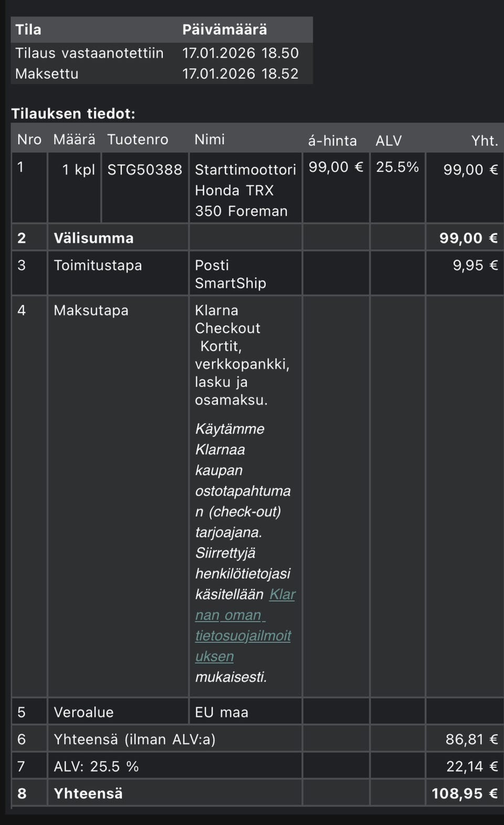This screenshot has width=504, height=825.
Task: Click the ALV column header
Action: (388, 141)
